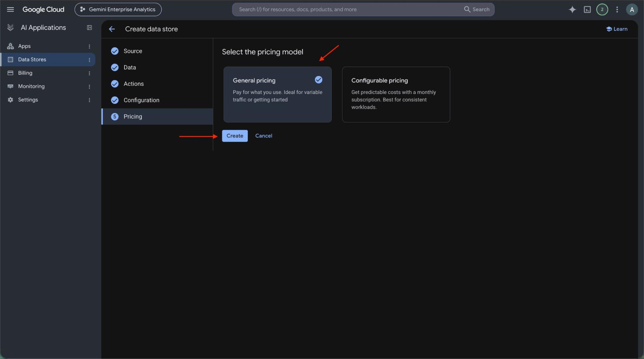Click the General pricing selected checkmark
The height and width of the screenshot is (359, 644).
pyautogui.click(x=318, y=80)
